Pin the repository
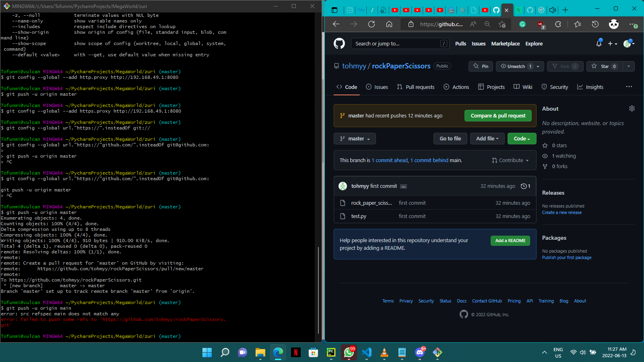 [x=481, y=66]
